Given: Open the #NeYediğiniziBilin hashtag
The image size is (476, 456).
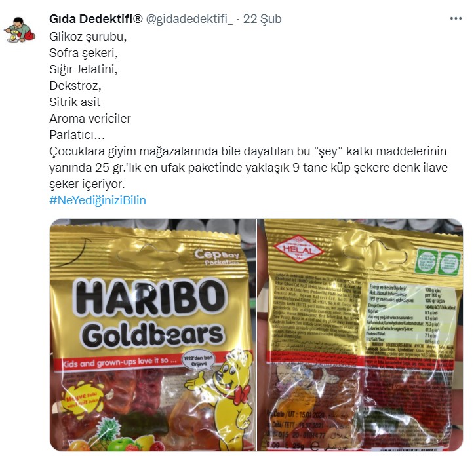Looking at the screenshot, I should click(x=98, y=200).
